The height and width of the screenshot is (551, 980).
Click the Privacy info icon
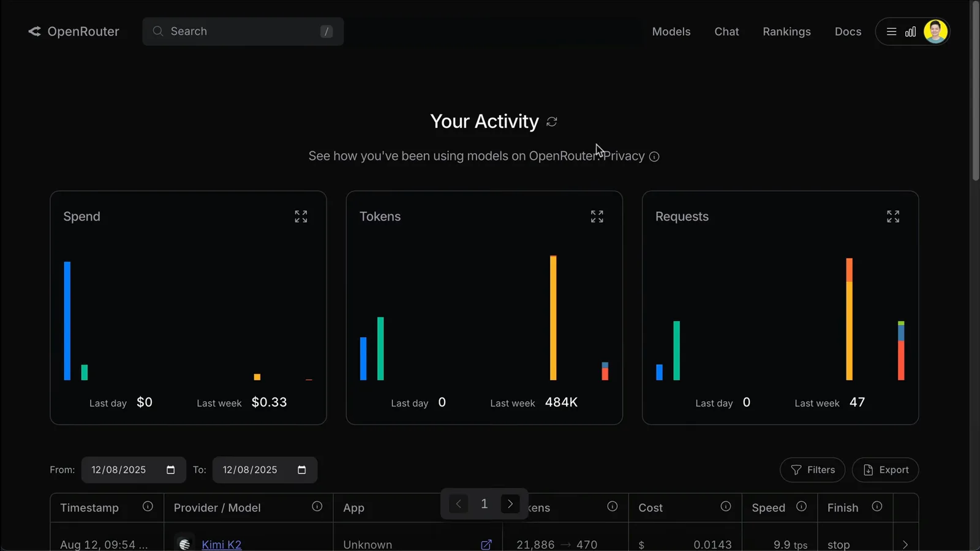[x=654, y=157]
